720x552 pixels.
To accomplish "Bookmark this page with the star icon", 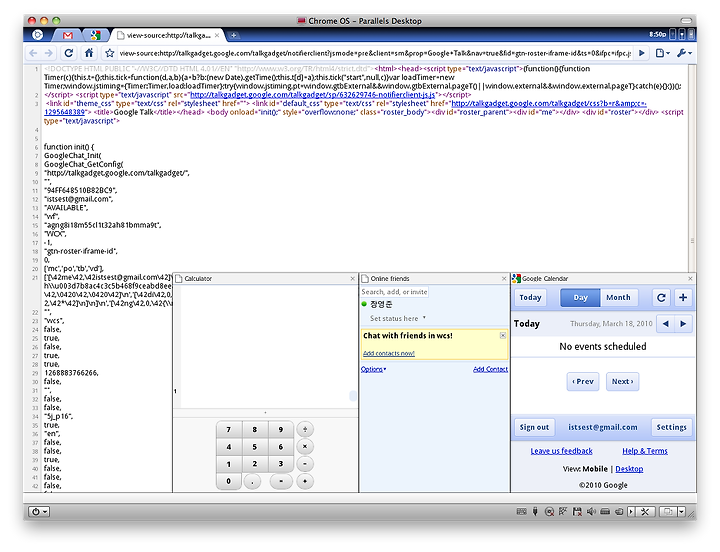I will pos(109,53).
